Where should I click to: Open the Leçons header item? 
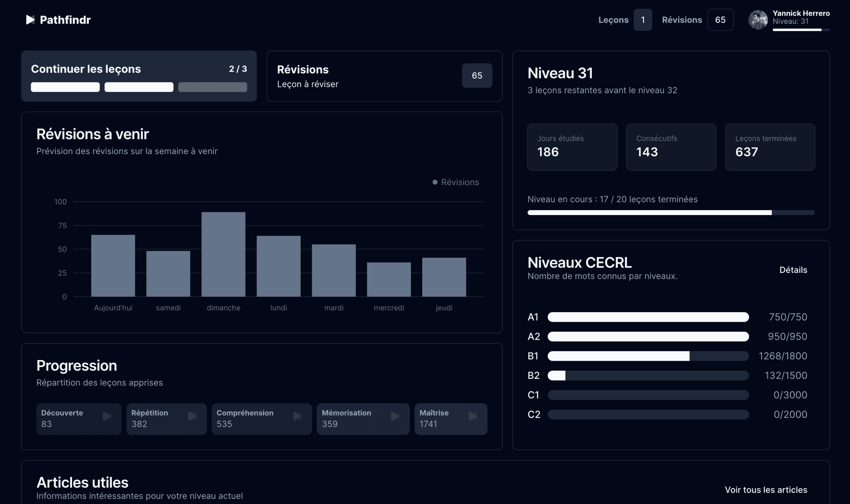click(x=613, y=20)
